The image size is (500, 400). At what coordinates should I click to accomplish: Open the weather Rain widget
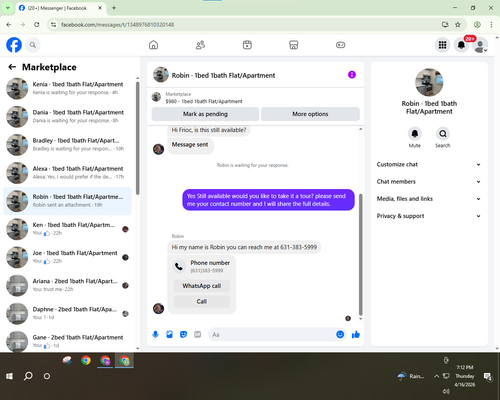[411, 376]
